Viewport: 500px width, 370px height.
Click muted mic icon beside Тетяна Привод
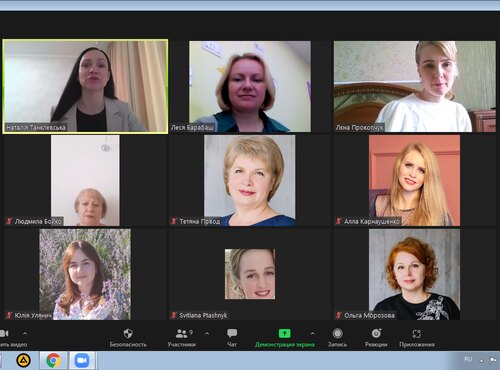coord(174,221)
